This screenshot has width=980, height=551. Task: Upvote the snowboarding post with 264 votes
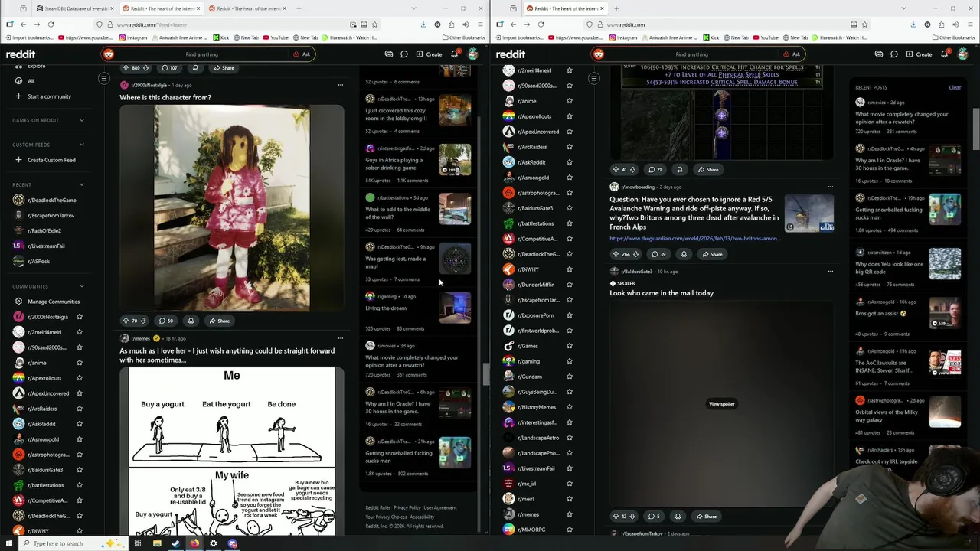616,254
